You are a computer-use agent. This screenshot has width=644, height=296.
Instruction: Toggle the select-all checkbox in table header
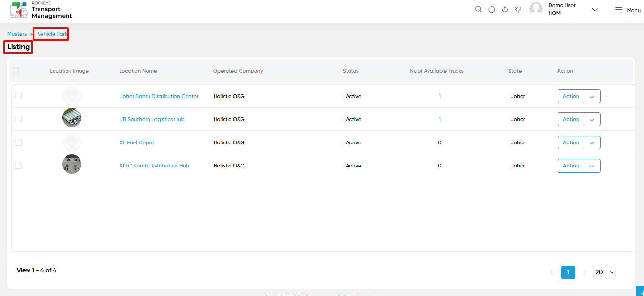(16, 71)
